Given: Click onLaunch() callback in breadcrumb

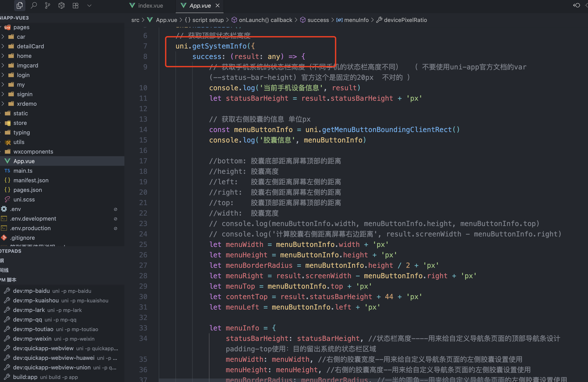Looking at the screenshot, I should (265, 20).
